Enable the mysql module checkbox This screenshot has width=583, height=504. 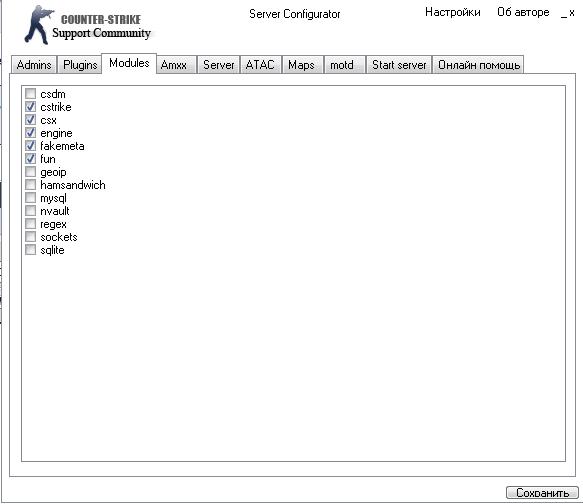click(30, 198)
